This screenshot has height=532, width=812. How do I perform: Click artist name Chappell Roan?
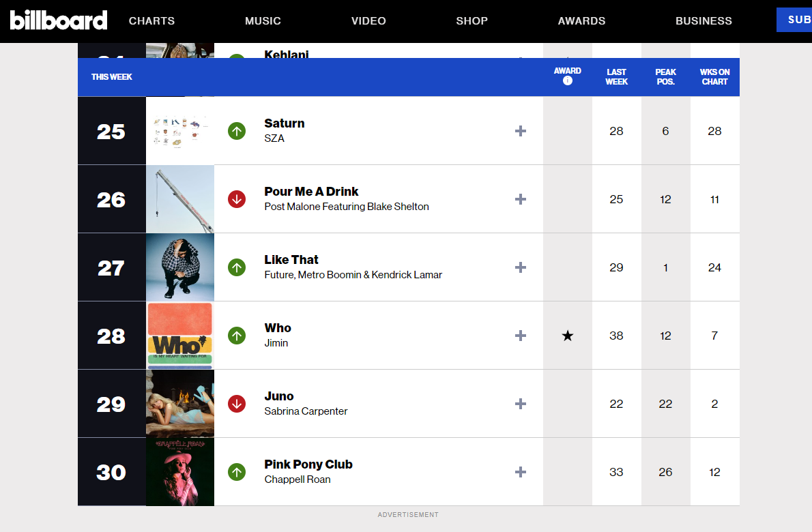(x=298, y=479)
